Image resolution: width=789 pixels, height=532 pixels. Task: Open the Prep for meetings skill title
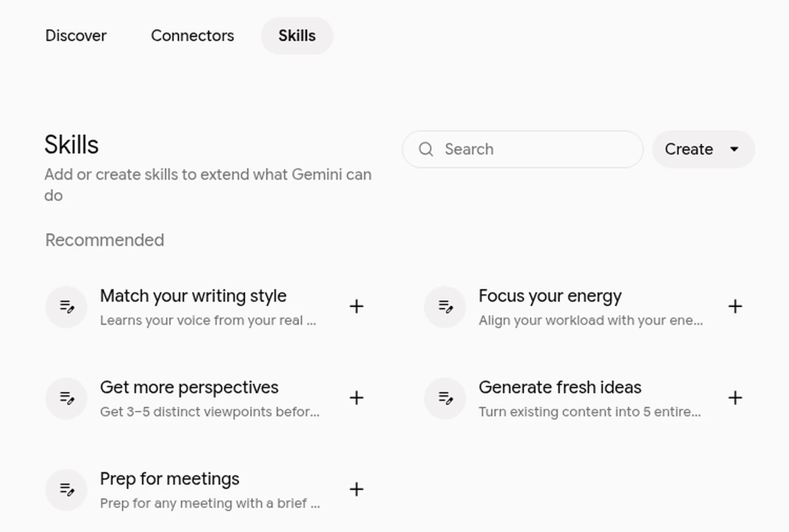[x=170, y=479]
